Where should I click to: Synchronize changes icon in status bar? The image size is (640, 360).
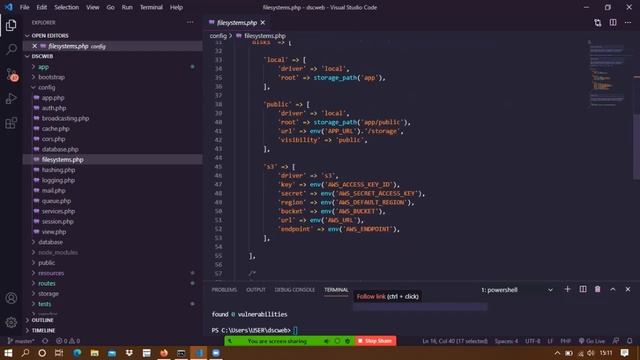click(x=45, y=341)
